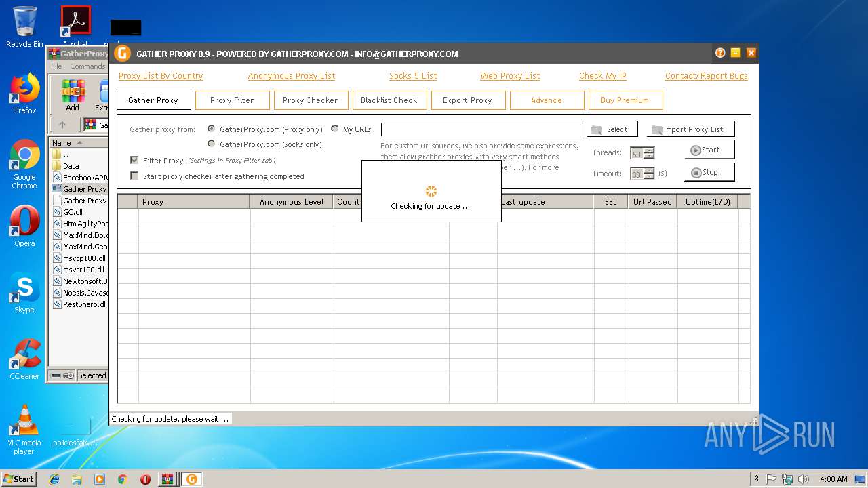The height and width of the screenshot is (488, 868).
Task: Launch Acrobat Reader desktop shortcut
Action: pyautogui.click(x=75, y=27)
